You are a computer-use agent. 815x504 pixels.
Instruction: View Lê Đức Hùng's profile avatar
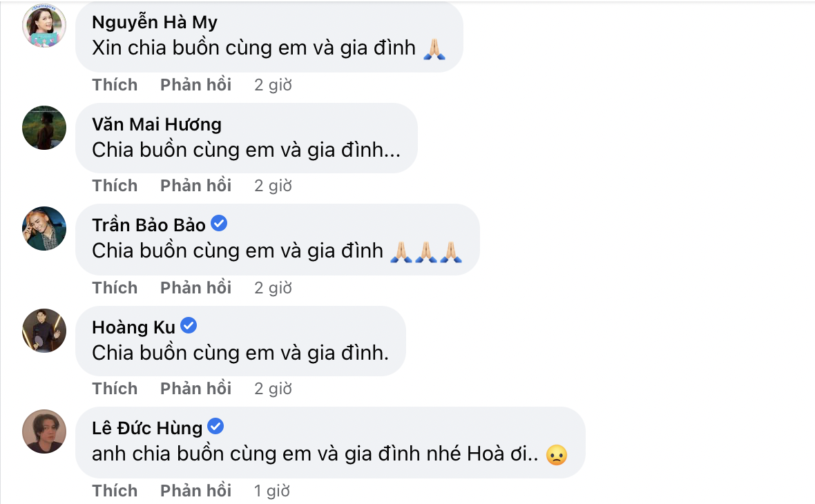[44, 432]
